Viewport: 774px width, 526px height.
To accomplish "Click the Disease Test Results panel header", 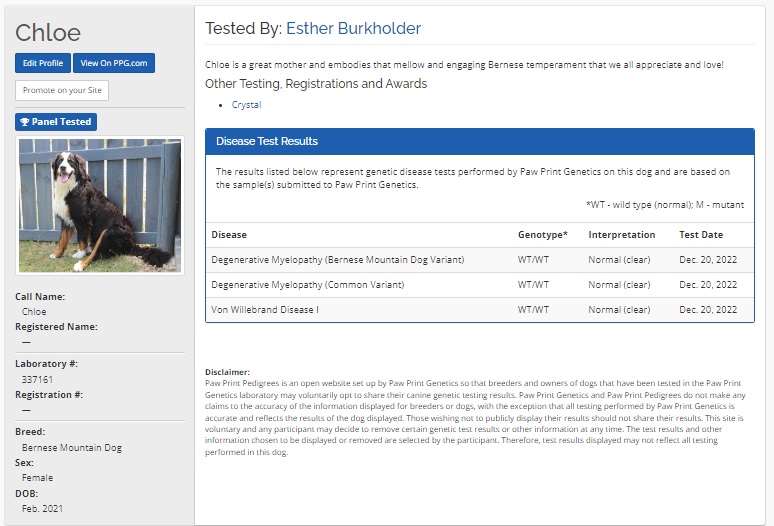I will [479, 141].
